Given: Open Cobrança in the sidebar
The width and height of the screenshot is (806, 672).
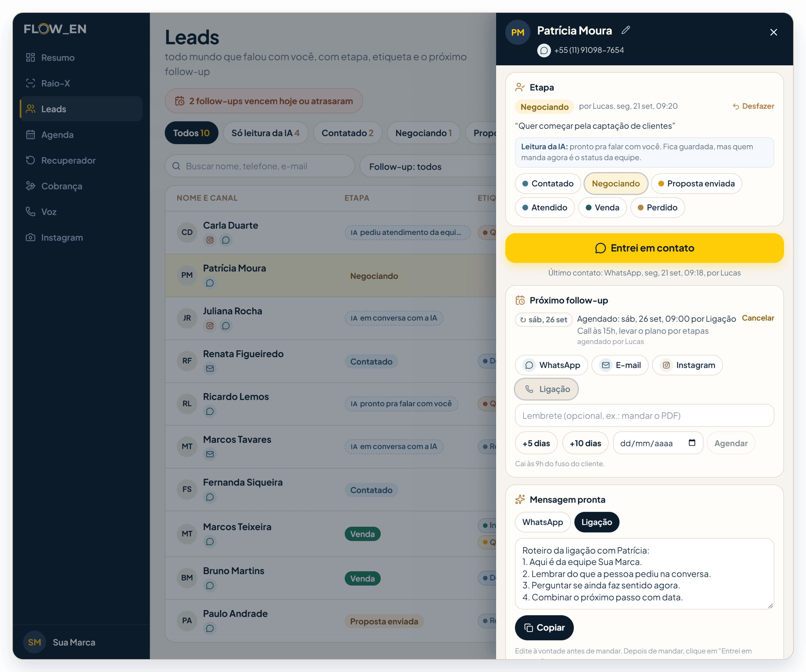Looking at the screenshot, I should click(x=81, y=186).
